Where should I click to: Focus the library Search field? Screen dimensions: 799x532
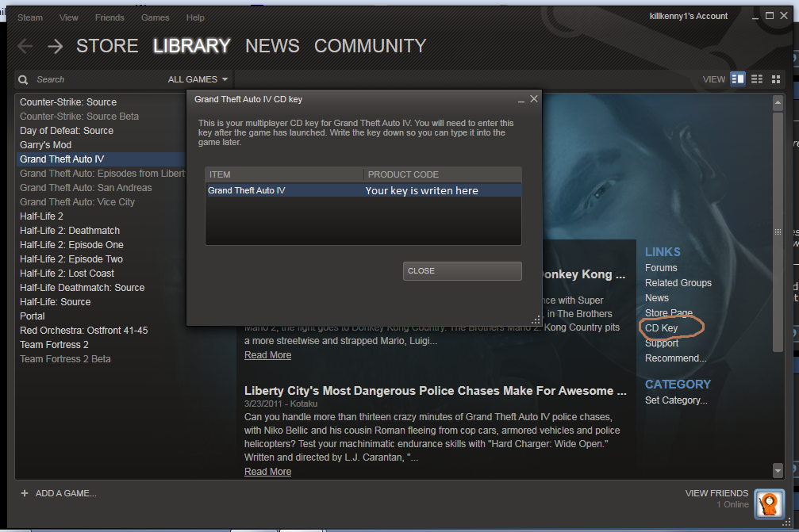(x=97, y=79)
